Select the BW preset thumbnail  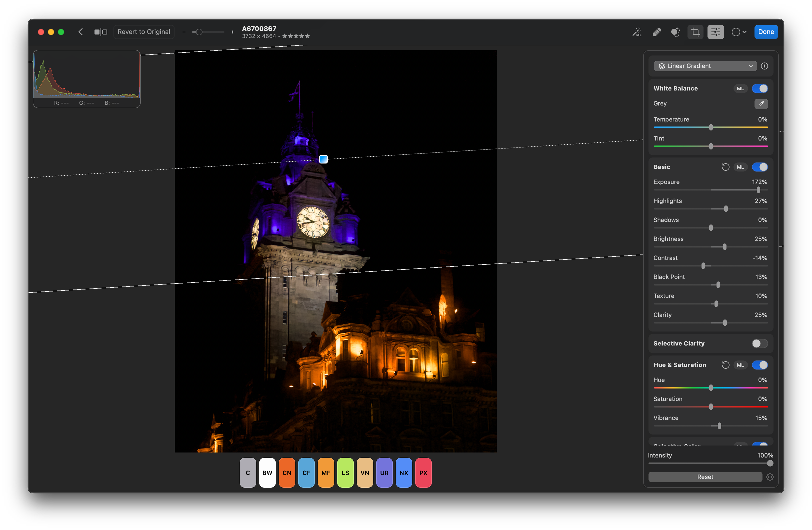pos(267,473)
